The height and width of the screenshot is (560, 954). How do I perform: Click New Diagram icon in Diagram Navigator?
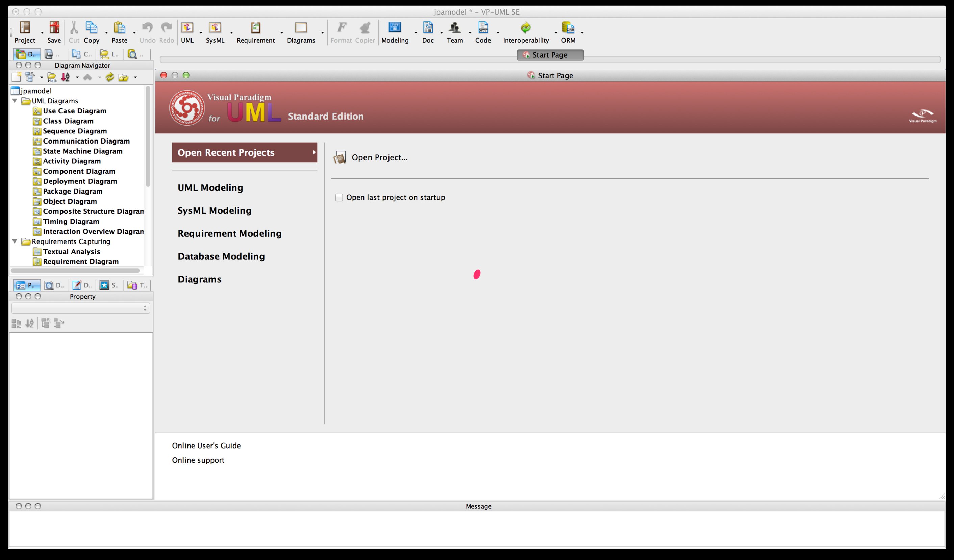click(x=16, y=77)
